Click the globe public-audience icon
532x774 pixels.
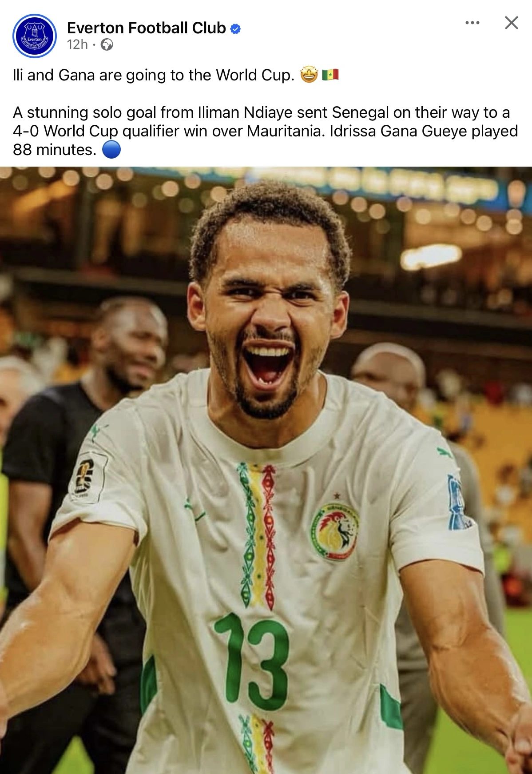click(107, 44)
